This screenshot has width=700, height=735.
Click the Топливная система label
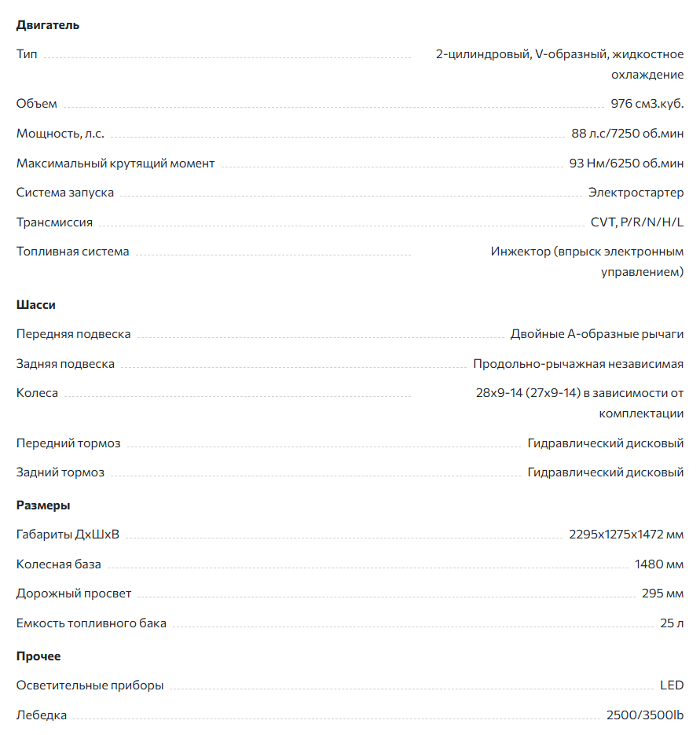tap(73, 252)
